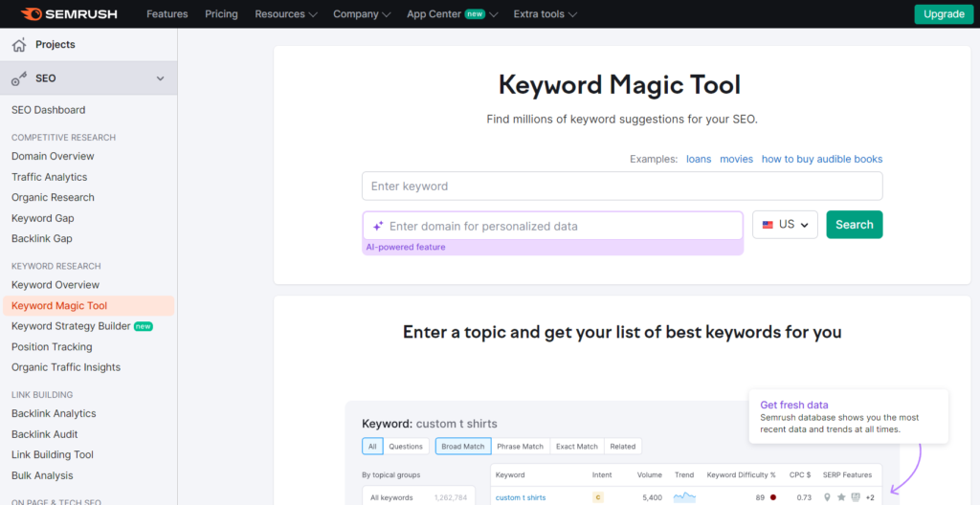Click the custom t shirts keyword link
Viewport: 980px width, 505px height.
(x=521, y=497)
